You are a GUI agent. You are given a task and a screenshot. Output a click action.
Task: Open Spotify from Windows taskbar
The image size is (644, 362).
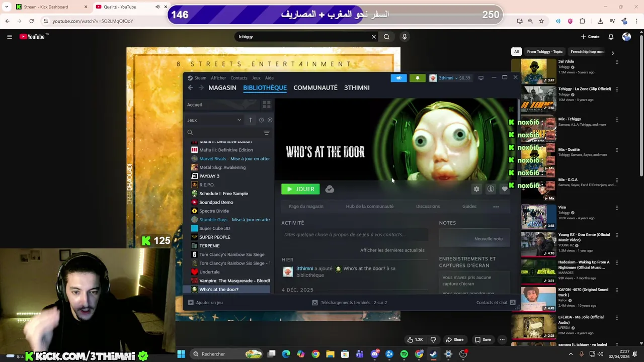pos(404,354)
